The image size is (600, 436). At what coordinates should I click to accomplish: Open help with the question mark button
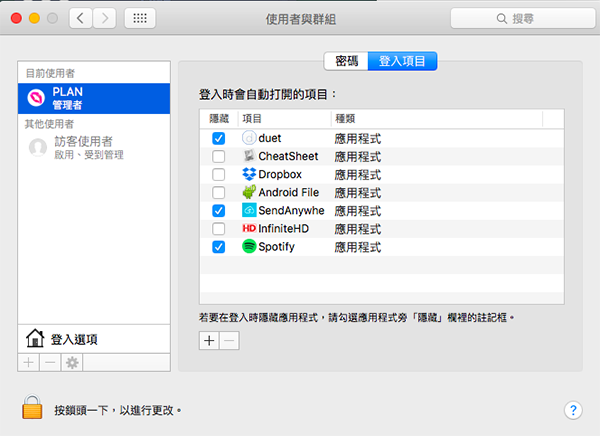coord(573,410)
